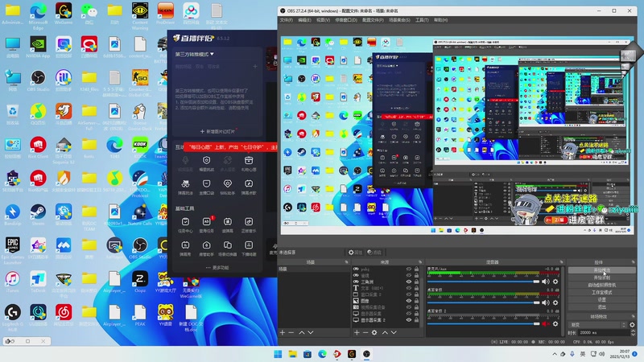The height and width of the screenshot is (362, 644).
Task: Open the 文件(F) menu in OBS
Action: (287, 19)
